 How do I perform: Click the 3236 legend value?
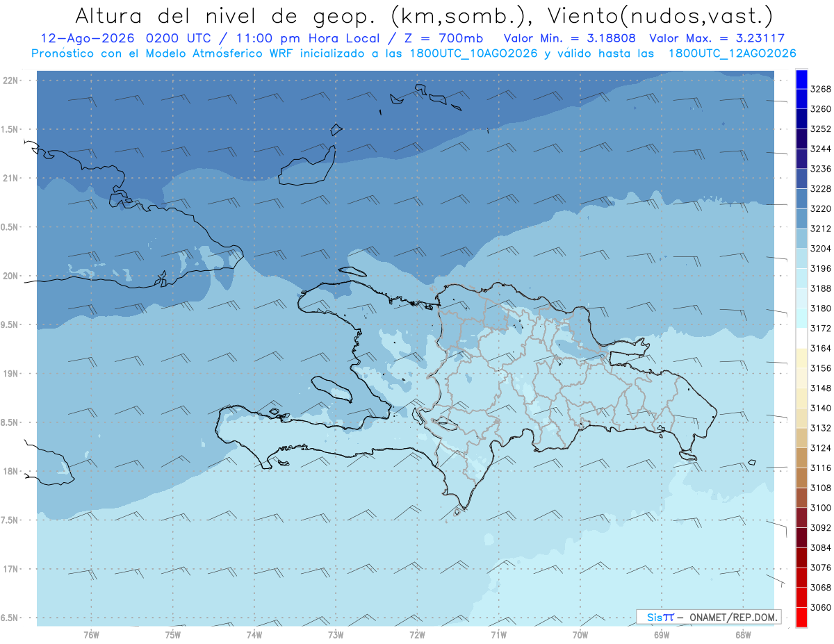821,169
